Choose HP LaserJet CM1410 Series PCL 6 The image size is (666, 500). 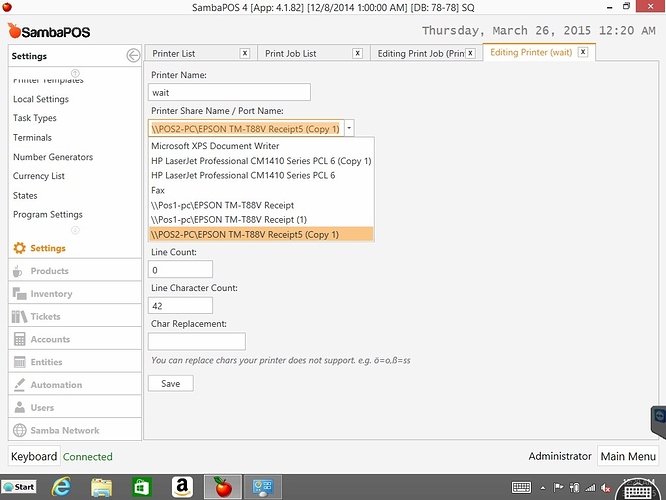261,175
